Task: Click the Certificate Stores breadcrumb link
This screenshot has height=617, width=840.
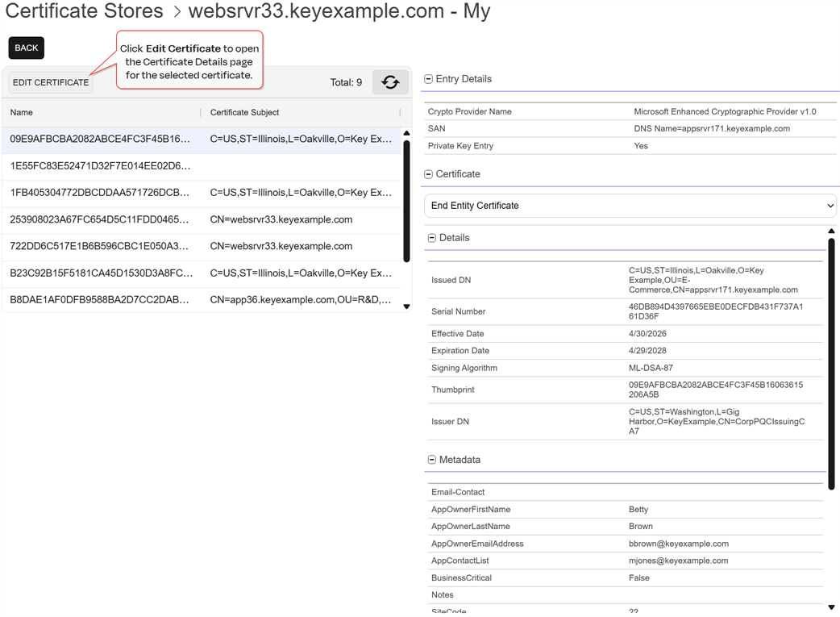Action: [x=84, y=10]
